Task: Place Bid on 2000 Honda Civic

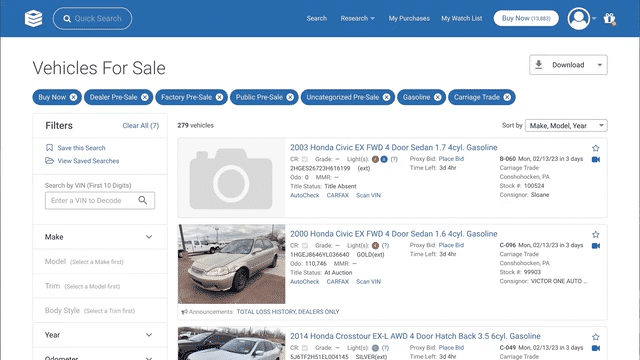Action: 451,245
